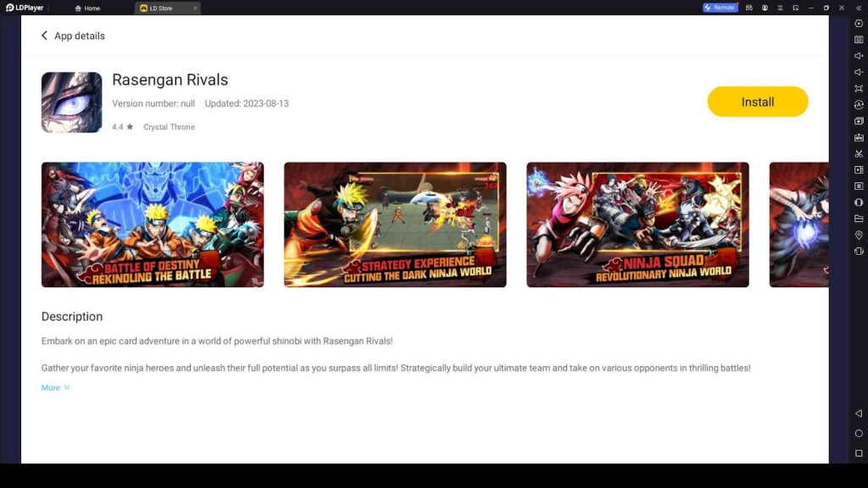Open keyboard mapping tool
Viewport: 868px width, 488px height.
click(x=859, y=40)
